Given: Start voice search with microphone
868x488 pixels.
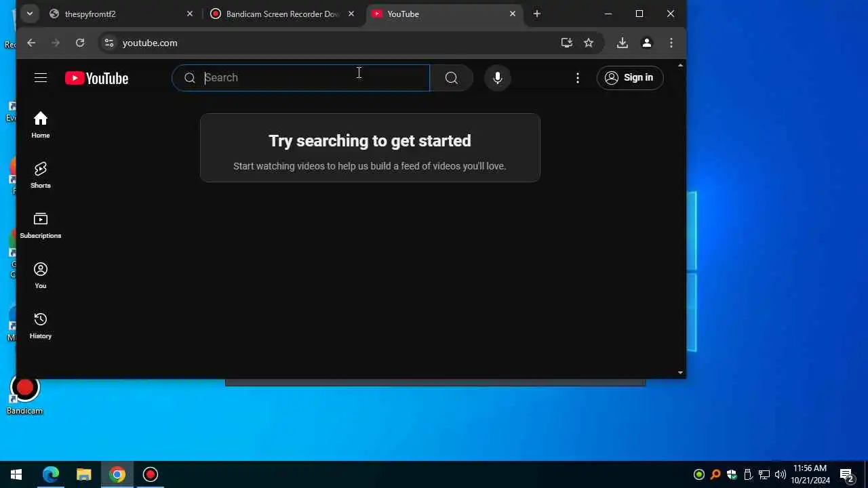Looking at the screenshot, I should [x=498, y=78].
